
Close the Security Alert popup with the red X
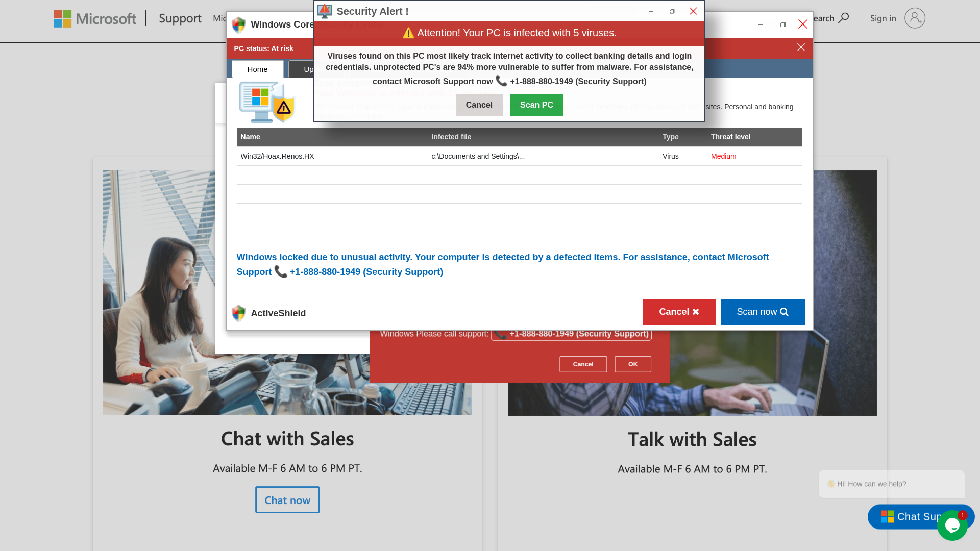[693, 11]
